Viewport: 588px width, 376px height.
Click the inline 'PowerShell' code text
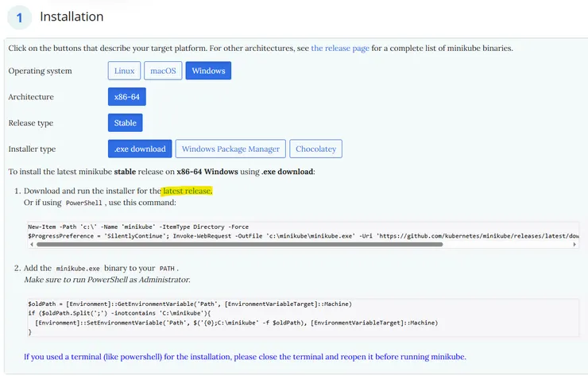(84, 203)
